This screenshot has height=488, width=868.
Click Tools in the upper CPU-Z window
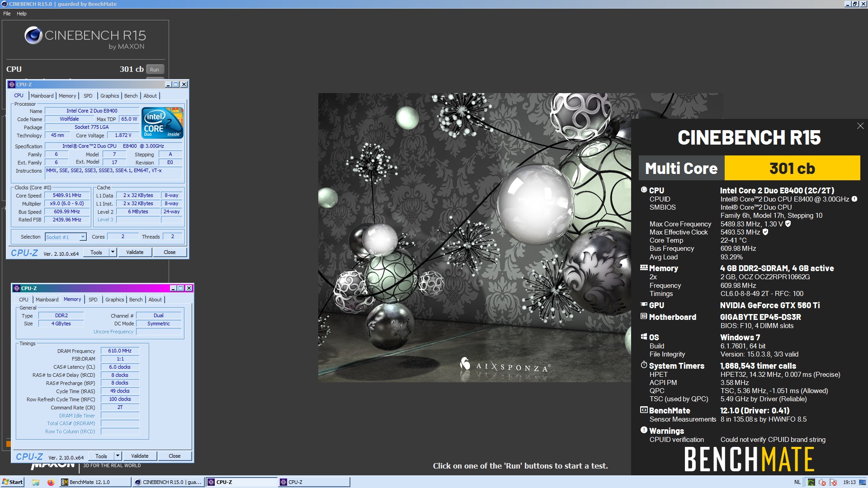pos(96,252)
